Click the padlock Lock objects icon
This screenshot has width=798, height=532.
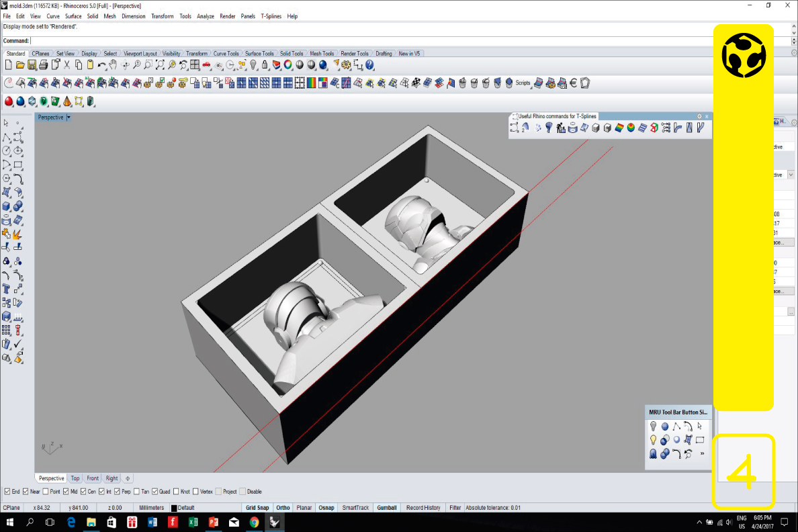pos(265,65)
